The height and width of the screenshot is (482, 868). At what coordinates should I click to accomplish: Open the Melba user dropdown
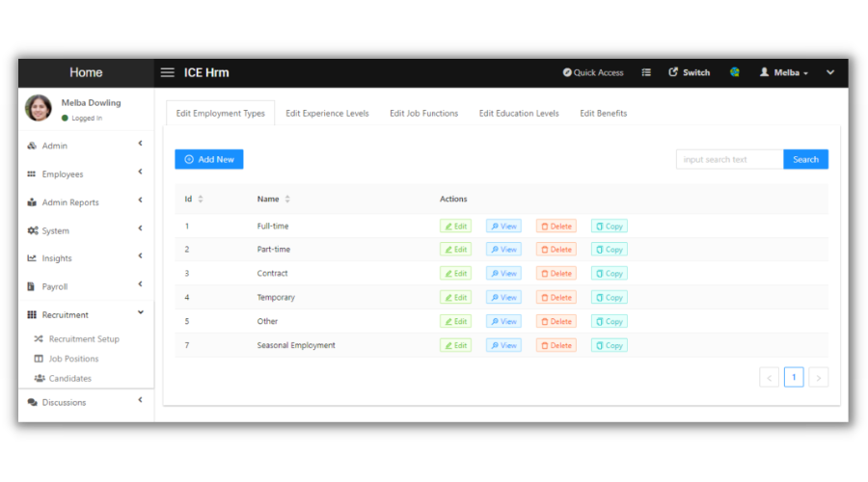pos(784,72)
